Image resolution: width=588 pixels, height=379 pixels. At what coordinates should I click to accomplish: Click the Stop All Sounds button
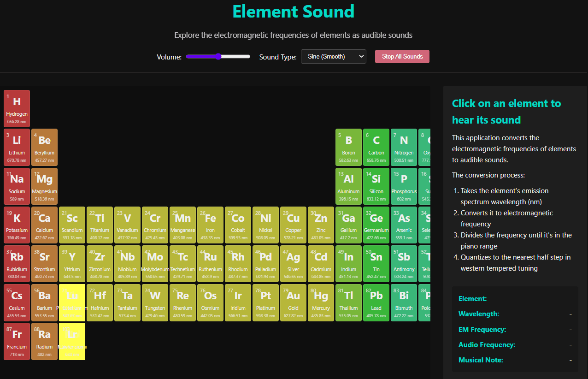pyautogui.click(x=402, y=56)
